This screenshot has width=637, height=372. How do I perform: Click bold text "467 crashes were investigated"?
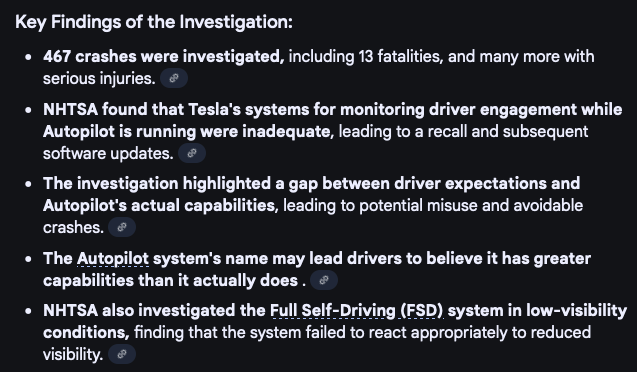163,56
